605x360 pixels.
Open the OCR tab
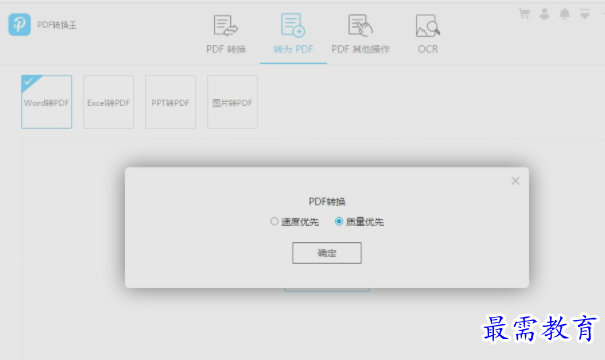pyautogui.click(x=428, y=34)
